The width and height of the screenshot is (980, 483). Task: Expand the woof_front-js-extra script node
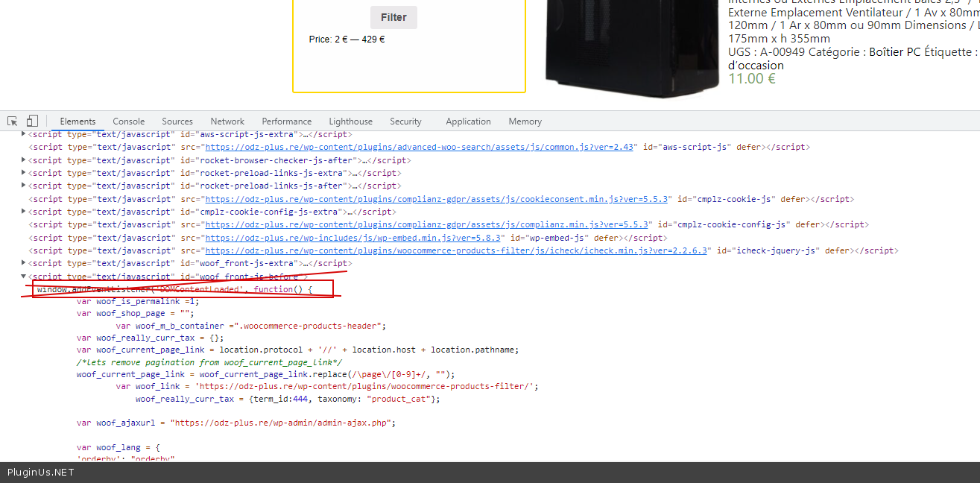tap(24, 263)
